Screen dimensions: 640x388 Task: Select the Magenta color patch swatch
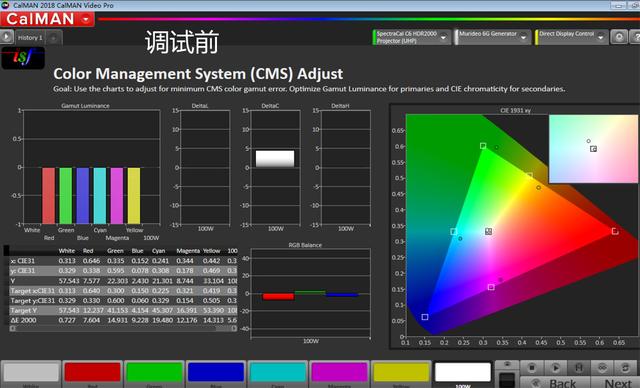[x=339, y=372]
